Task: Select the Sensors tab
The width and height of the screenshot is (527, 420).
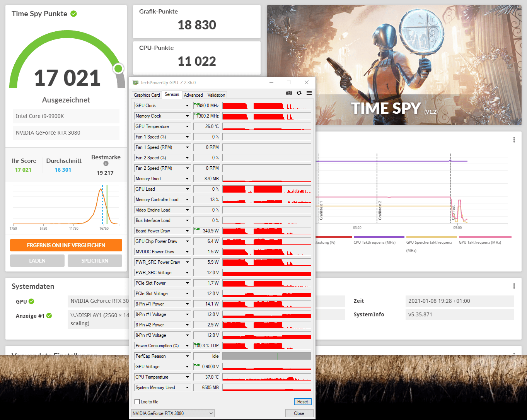Action: 172,94
